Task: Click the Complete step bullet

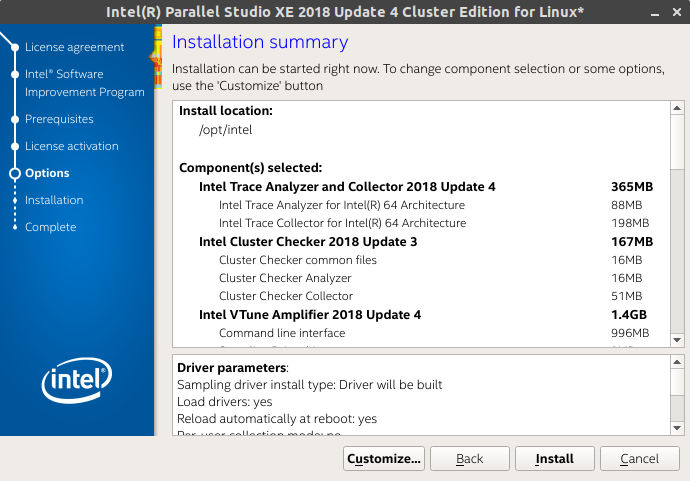Action: [x=15, y=228]
